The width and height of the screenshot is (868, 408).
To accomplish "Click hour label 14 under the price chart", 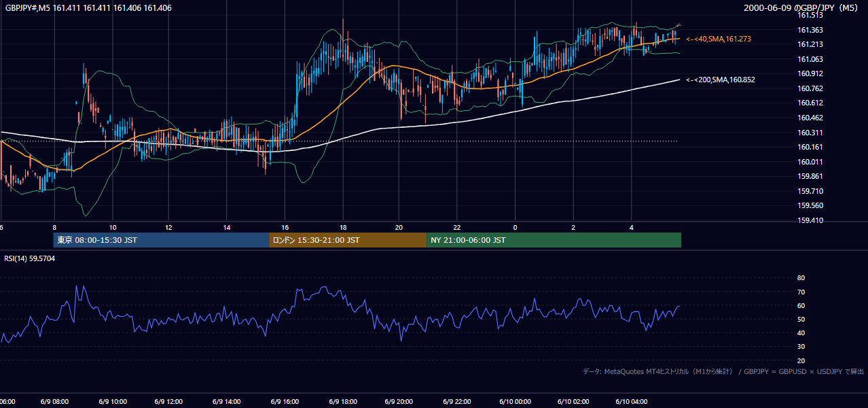I will 227,227.
